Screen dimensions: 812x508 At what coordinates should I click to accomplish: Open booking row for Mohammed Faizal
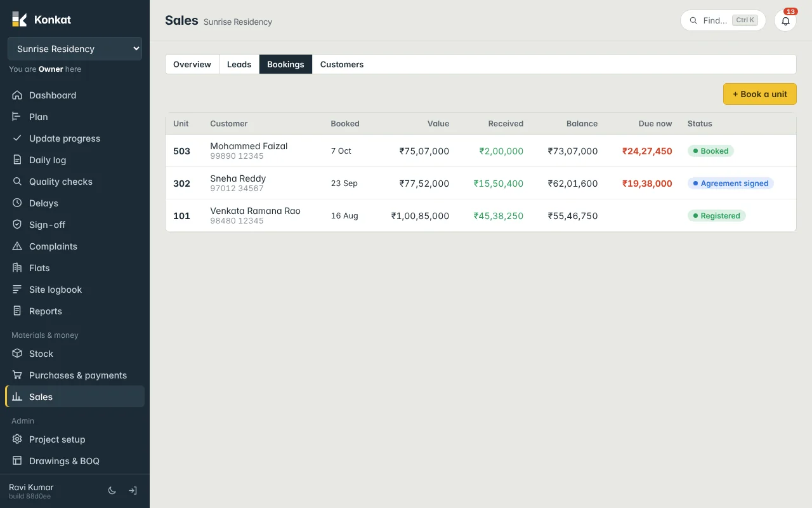click(481, 150)
